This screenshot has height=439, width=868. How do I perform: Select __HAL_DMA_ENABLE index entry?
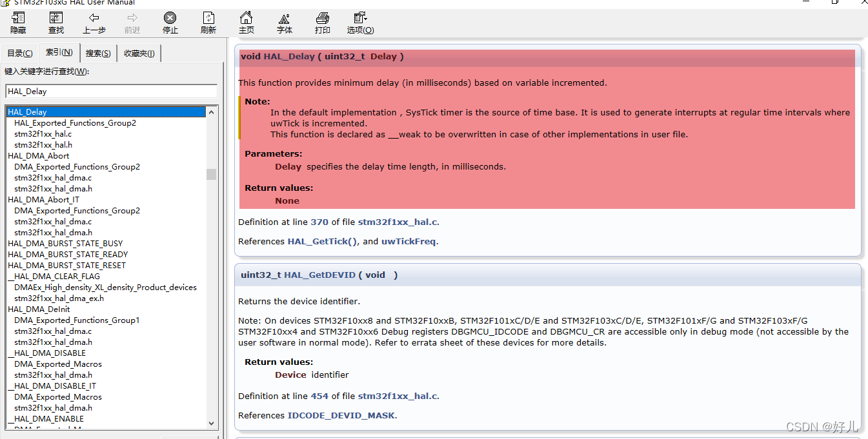point(46,418)
